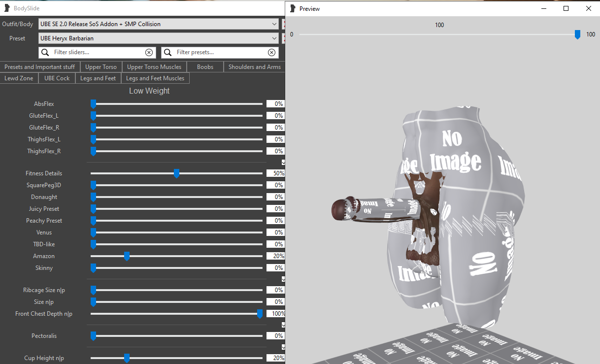The width and height of the screenshot is (600, 364).
Task: Click the GluteFlex_R slider track
Action: (x=176, y=128)
